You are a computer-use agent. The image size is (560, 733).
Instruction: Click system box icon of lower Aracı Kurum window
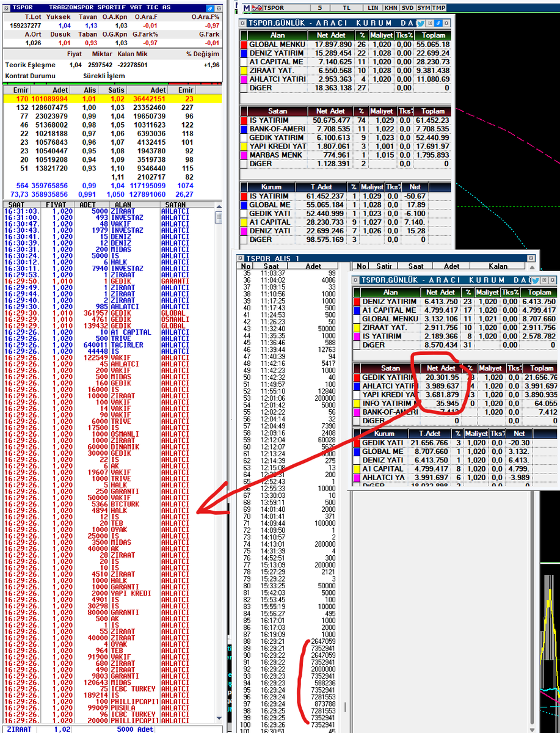click(x=355, y=280)
